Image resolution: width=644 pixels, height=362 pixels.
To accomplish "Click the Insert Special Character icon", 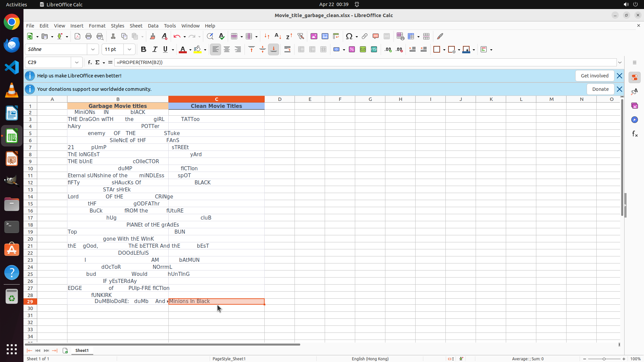I will (x=349, y=36).
